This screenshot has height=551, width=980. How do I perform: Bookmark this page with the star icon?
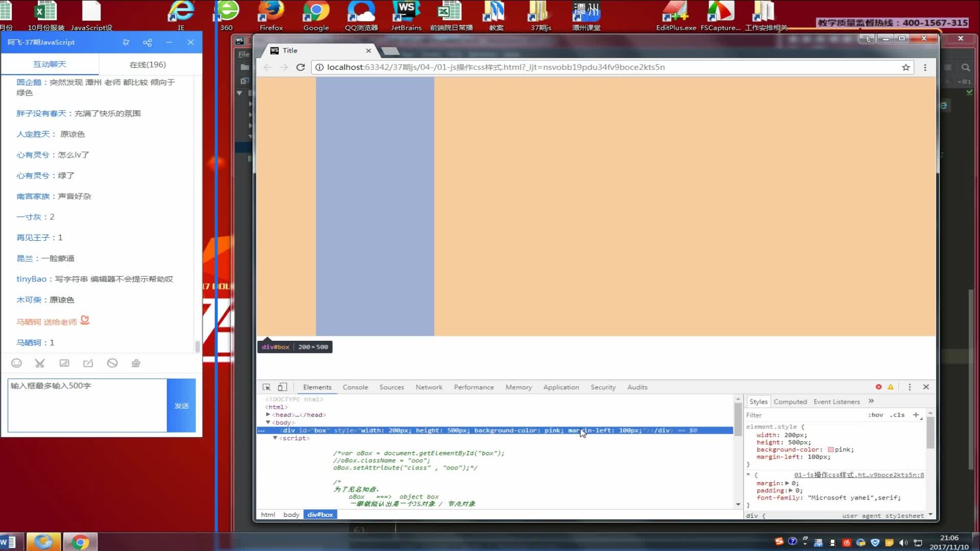coord(906,67)
